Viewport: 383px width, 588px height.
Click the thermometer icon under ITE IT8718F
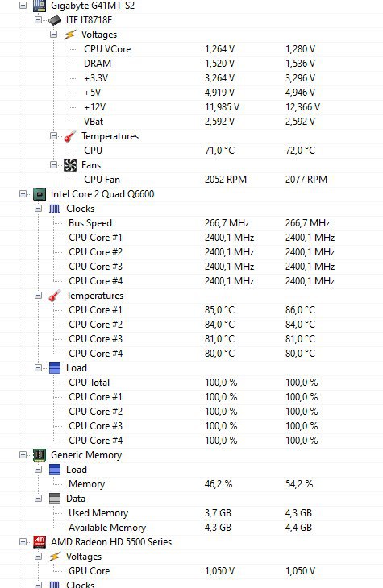[x=70, y=136]
